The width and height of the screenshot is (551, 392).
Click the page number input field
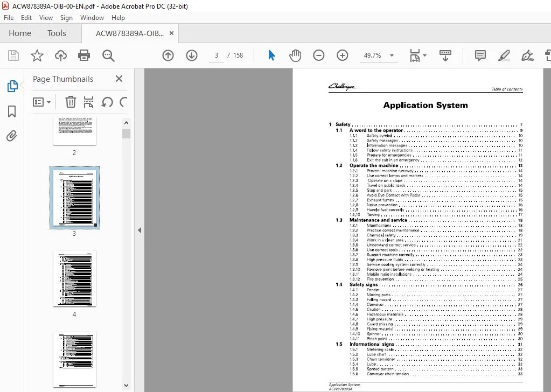click(217, 55)
